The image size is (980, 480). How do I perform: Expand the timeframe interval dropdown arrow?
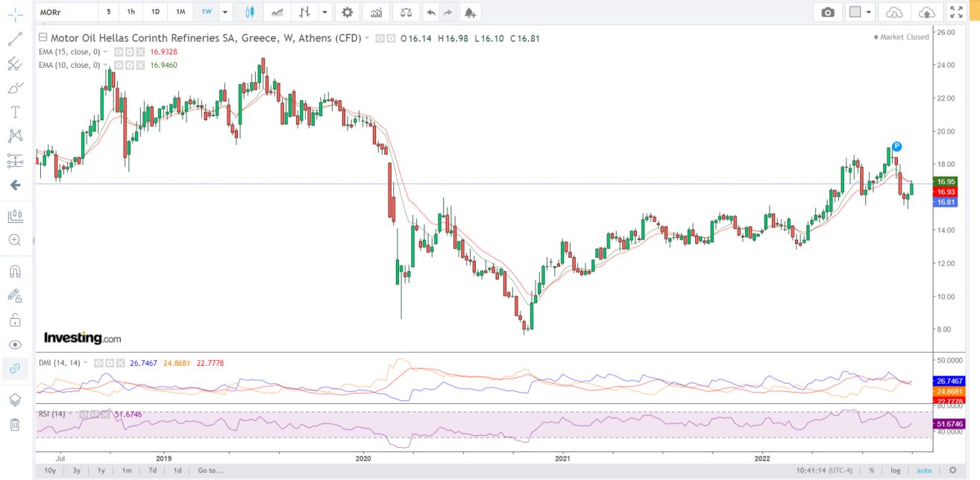click(225, 12)
